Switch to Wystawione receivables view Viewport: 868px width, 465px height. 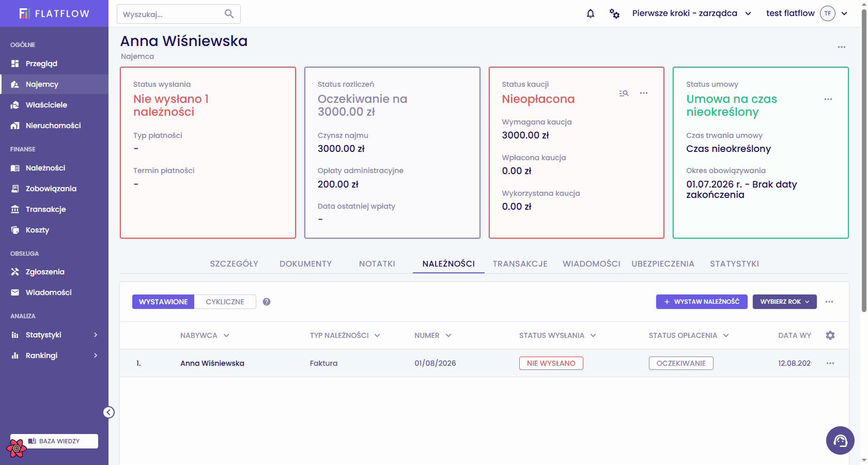[163, 302]
